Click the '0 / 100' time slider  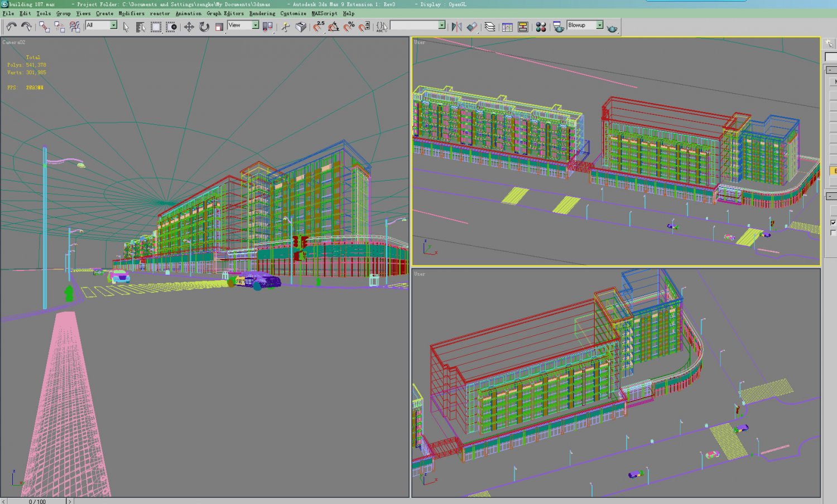(37, 501)
